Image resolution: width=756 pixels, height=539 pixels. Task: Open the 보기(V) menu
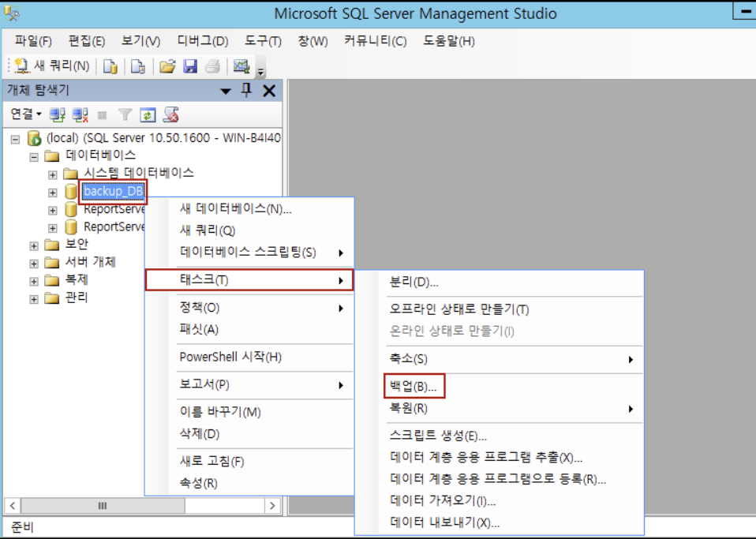tap(140, 41)
